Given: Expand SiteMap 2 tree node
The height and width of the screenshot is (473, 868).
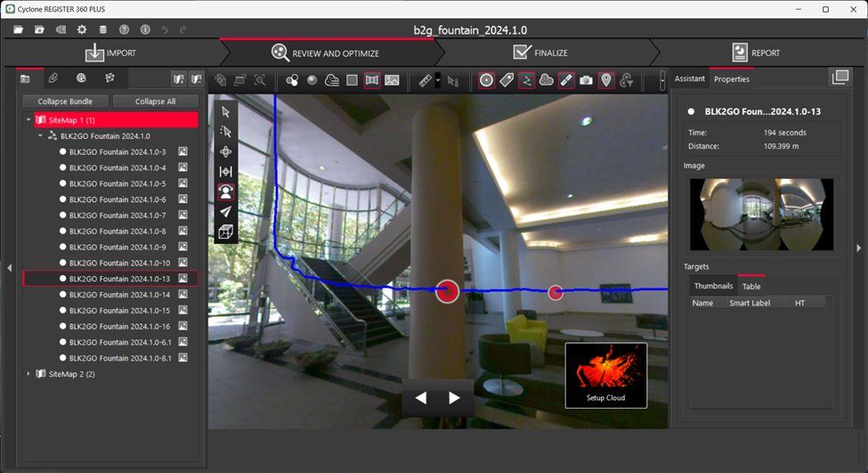Looking at the screenshot, I should click(28, 374).
